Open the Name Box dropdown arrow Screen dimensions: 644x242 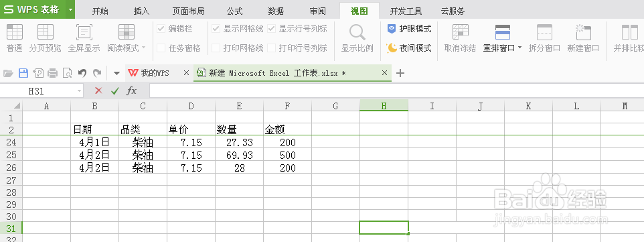[79, 91]
